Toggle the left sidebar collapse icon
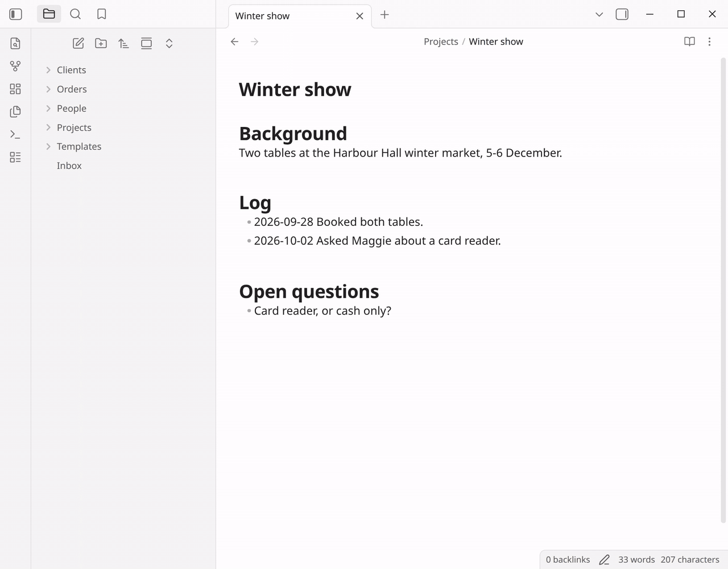The width and height of the screenshot is (728, 569). [x=15, y=14]
